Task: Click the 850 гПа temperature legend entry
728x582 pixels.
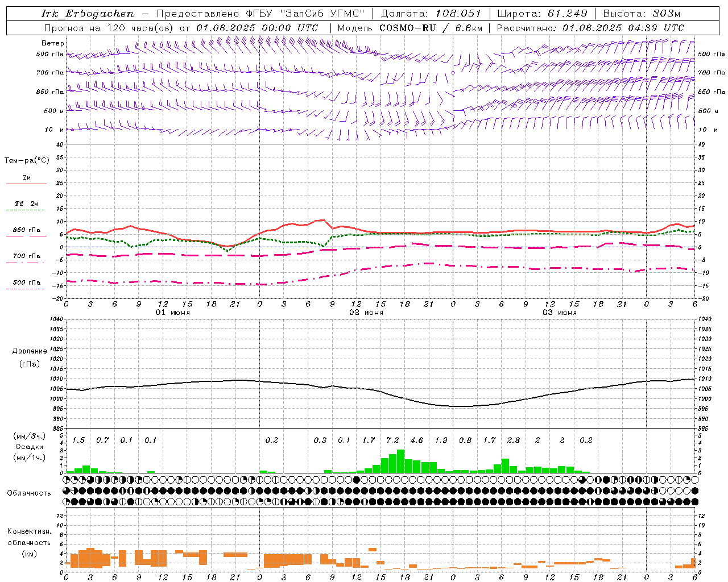Action: pos(27,230)
